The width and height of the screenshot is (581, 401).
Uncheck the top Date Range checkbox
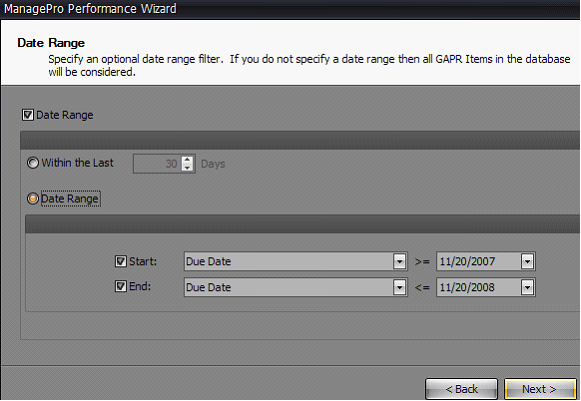click(x=28, y=115)
